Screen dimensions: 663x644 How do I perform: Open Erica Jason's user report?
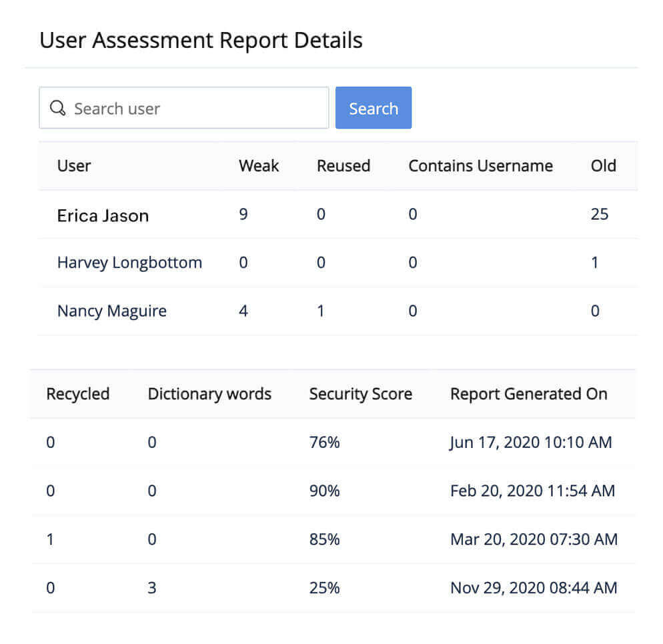pyautogui.click(x=103, y=215)
